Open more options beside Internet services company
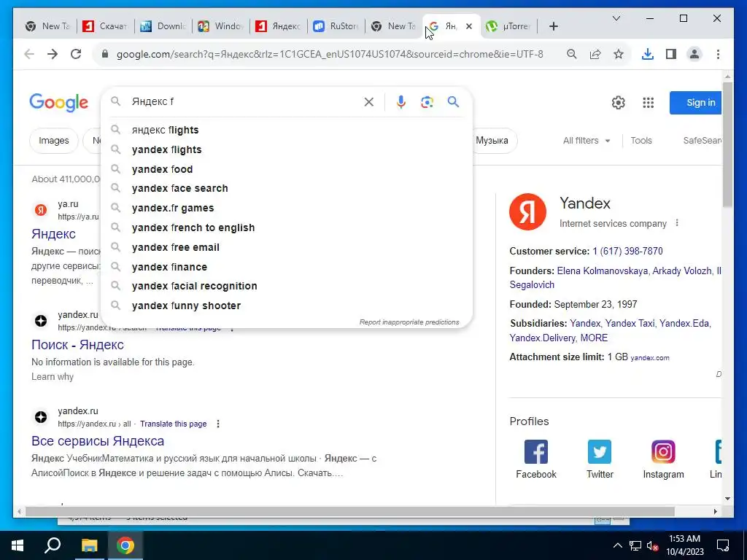The width and height of the screenshot is (747, 560). pyautogui.click(x=677, y=223)
